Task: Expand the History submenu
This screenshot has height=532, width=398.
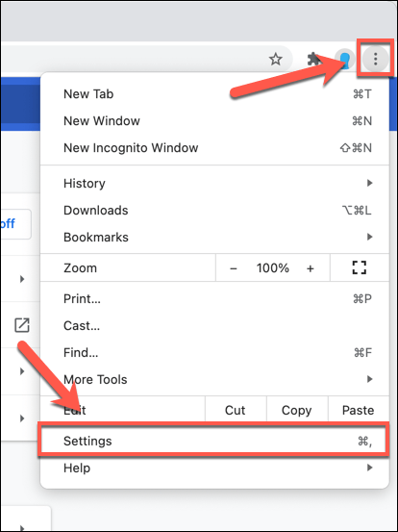Action: tap(214, 183)
